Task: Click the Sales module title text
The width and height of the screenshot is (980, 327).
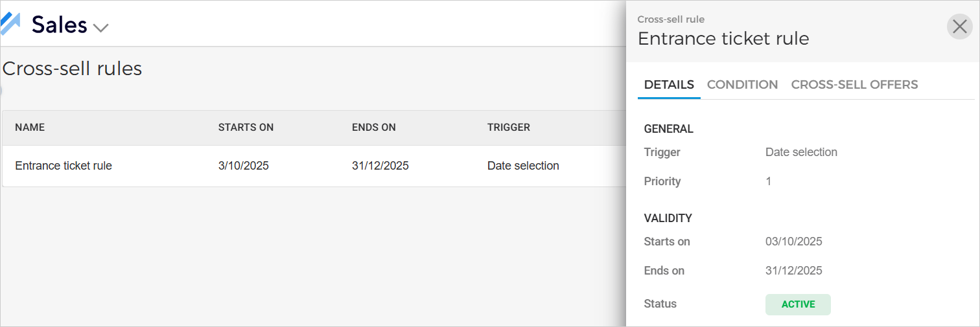Action: [x=60, y=25]
